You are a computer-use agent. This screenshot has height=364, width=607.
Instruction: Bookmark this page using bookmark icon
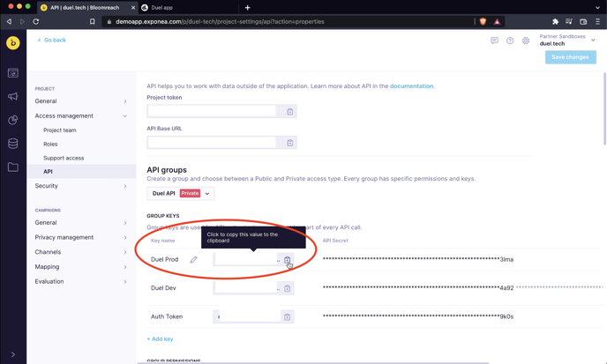pyautogui.click(x=92, y=22)
